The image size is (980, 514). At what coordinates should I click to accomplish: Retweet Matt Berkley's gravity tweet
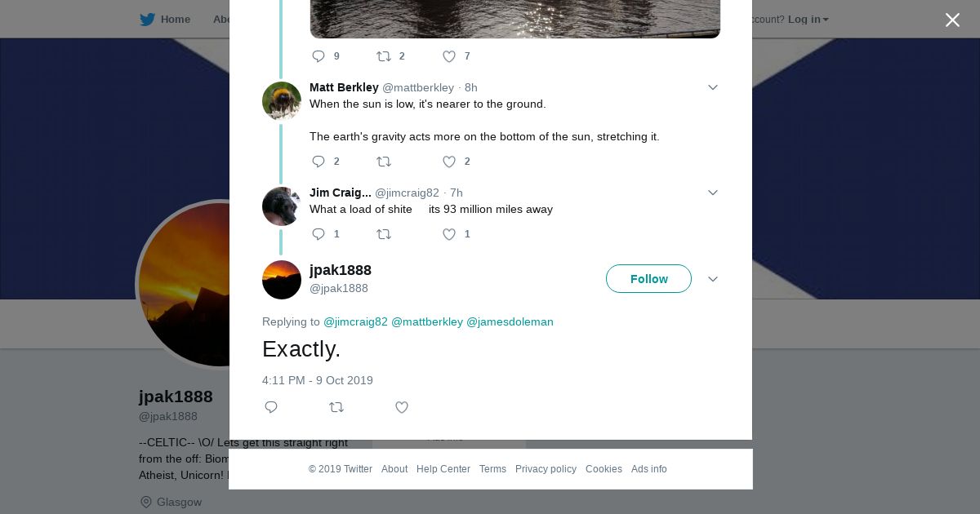pos(384,162)
